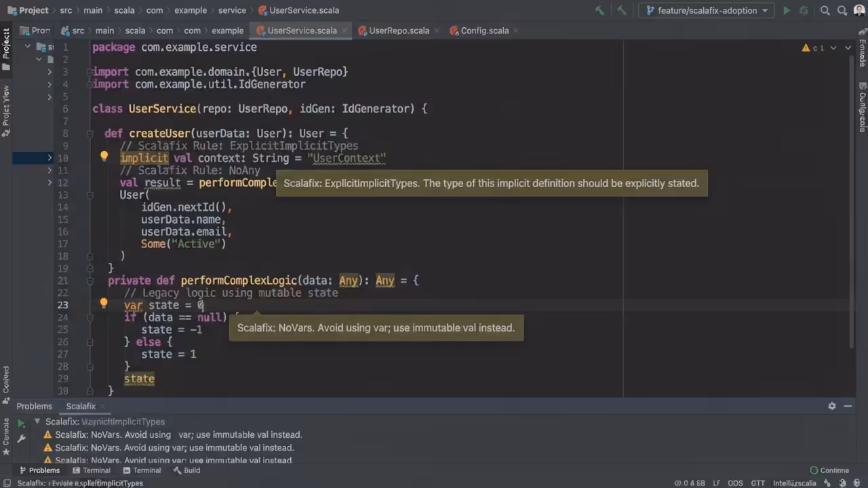
Task: Click the first green Build hammer icon
Action: (599, 10)
